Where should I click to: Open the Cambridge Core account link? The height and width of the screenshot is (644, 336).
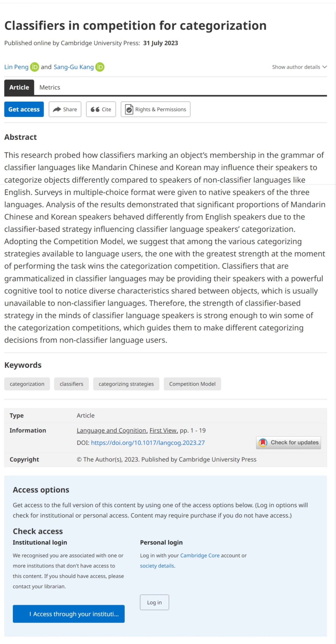[200, 555]
